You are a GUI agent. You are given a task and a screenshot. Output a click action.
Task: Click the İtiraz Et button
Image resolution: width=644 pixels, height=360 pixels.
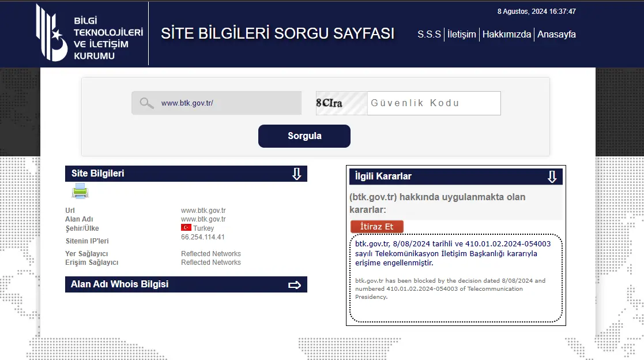point(376,226)
